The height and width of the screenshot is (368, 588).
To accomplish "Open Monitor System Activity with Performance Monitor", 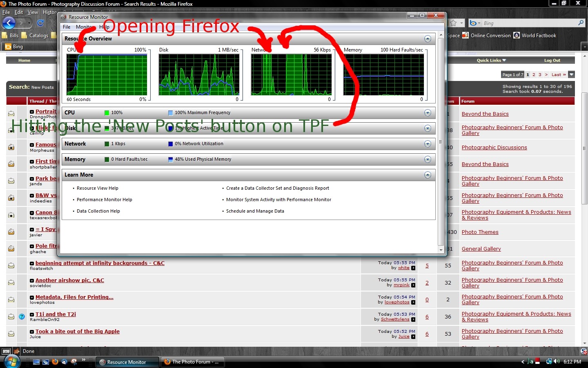I will 279,200.
